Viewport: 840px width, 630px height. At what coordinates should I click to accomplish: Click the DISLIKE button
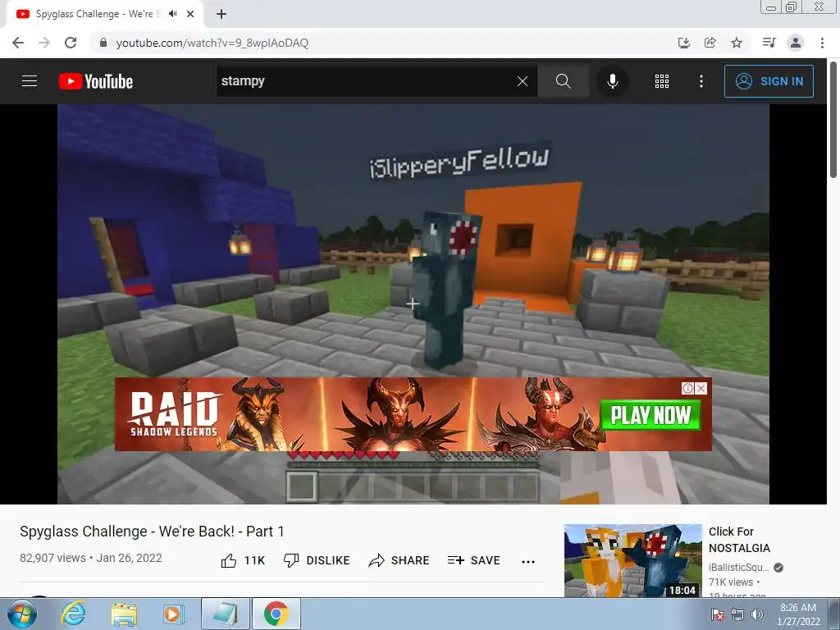pos(317,560)
